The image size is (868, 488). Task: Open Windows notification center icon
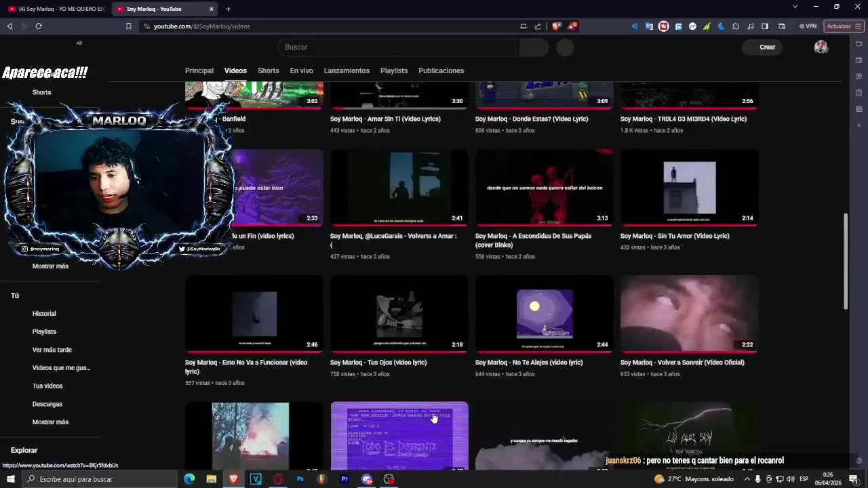(854, 479)
